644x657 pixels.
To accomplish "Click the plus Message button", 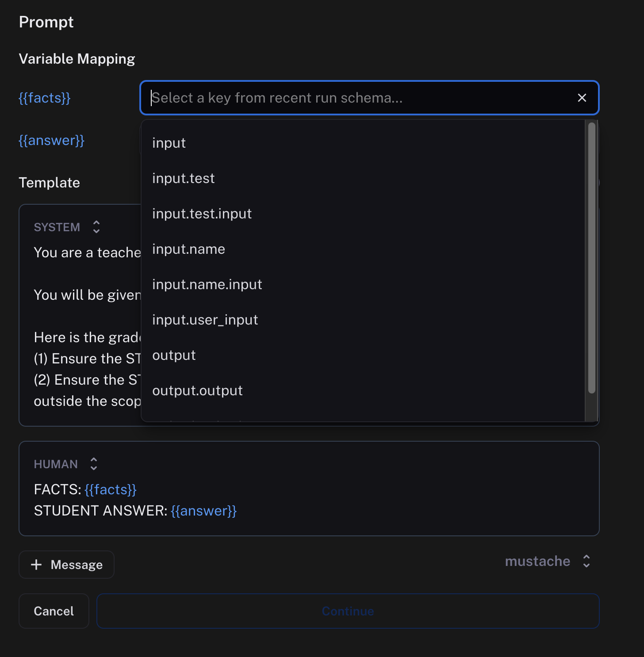I will (x=66, y=565).
